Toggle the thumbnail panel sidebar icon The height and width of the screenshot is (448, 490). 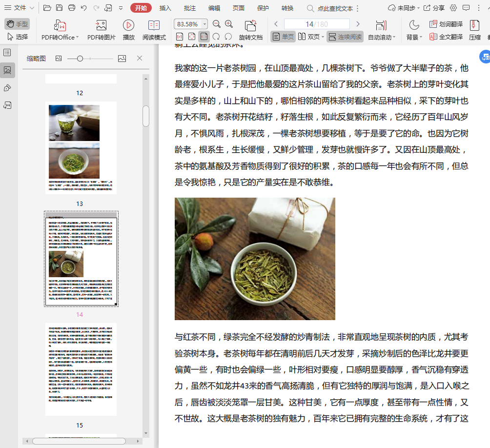click(7, 70)
